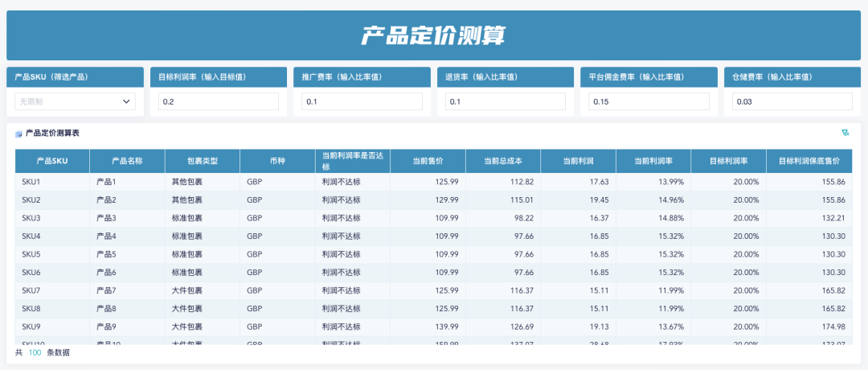Click the 当前利润率 column header

pos(653,161)
